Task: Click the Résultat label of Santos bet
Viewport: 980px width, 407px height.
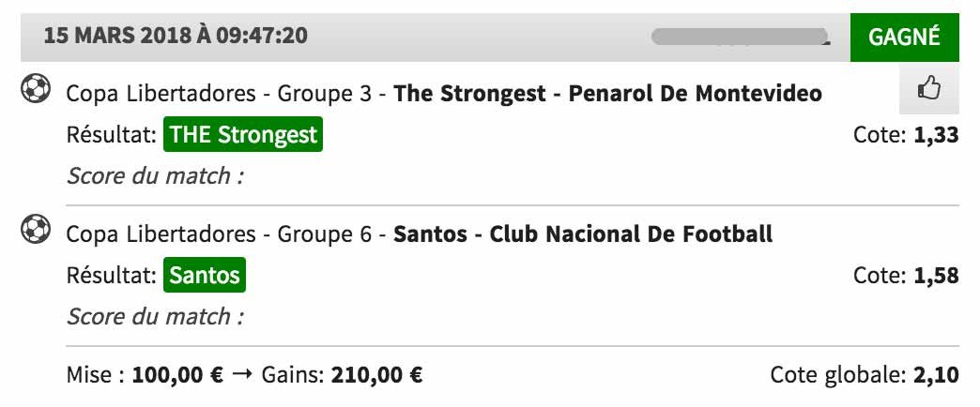Action: [x=112, y=276]
